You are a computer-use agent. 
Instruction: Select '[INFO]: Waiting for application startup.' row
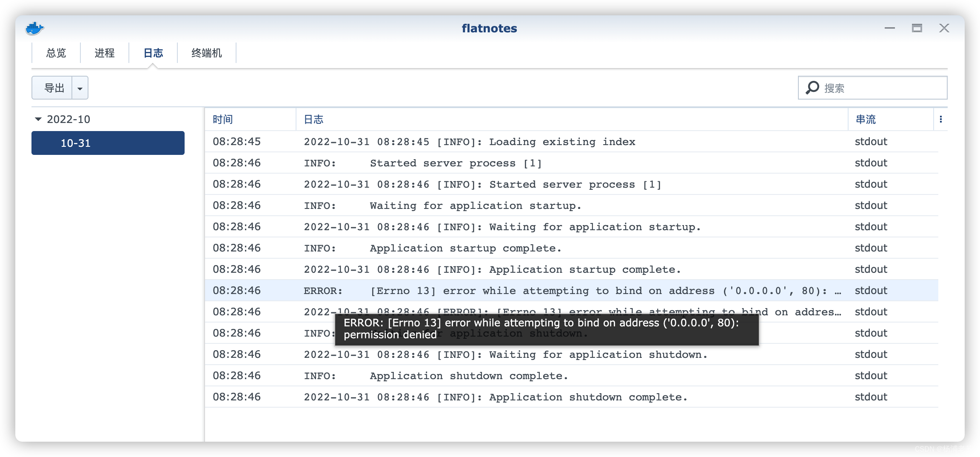(x=572, y=227)
